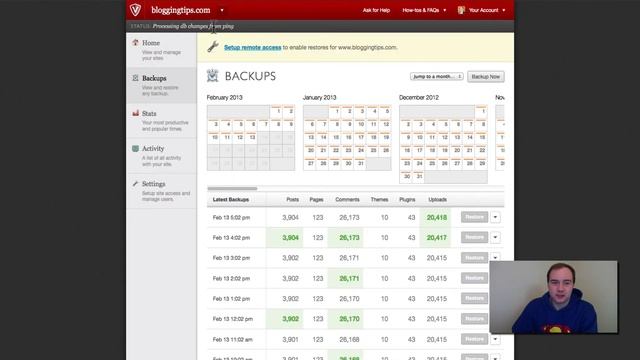Expand options arrow for Feb 13 11:02 am backup

pos(495,339)
